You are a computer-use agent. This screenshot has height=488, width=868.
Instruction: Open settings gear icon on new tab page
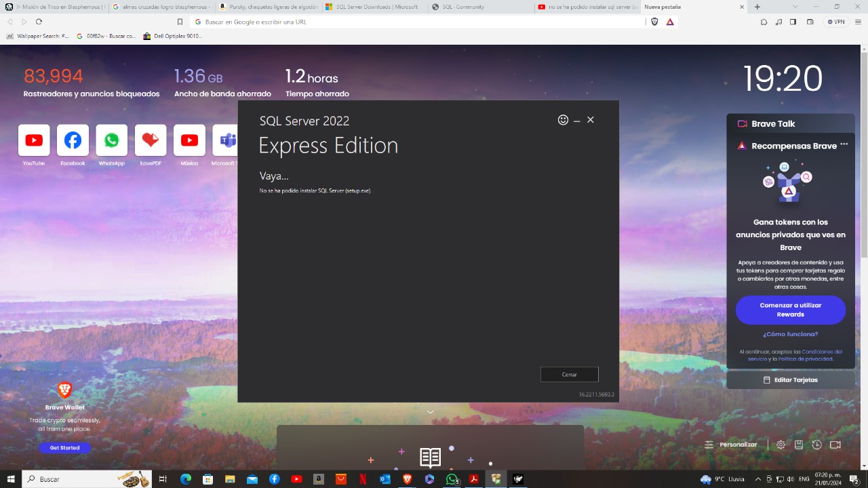781,445
